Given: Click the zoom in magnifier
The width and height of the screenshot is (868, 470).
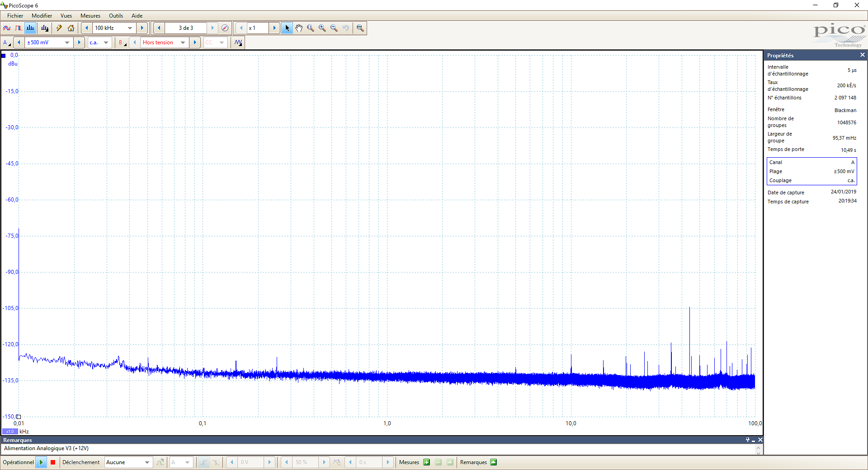Looking at the screenshot, I should point(322,28).
